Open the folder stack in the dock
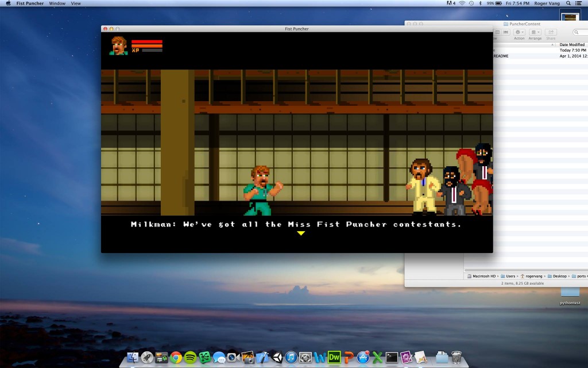The height and width of the screenshot is (368, 588). (442, 357)
